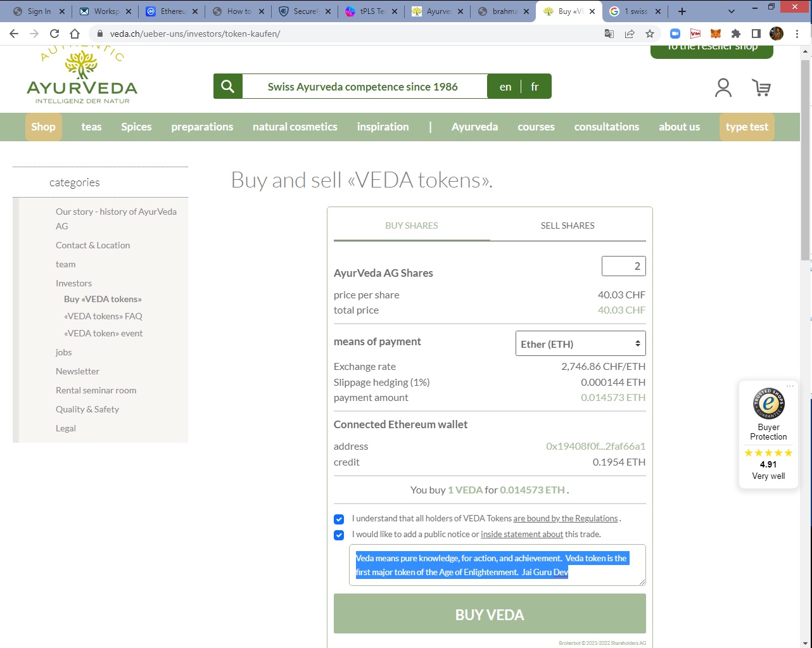
Task: Open the natural cosmetics menu
Action: coord(295,127)
